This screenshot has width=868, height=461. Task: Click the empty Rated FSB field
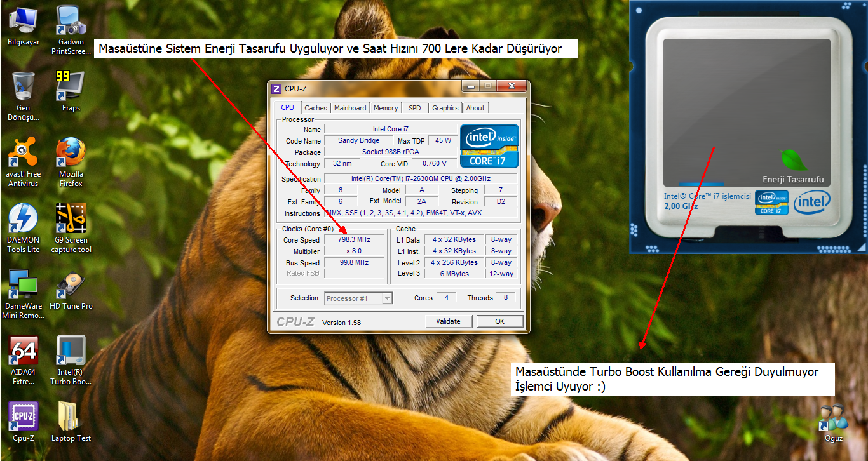click(x=354, y=274)
